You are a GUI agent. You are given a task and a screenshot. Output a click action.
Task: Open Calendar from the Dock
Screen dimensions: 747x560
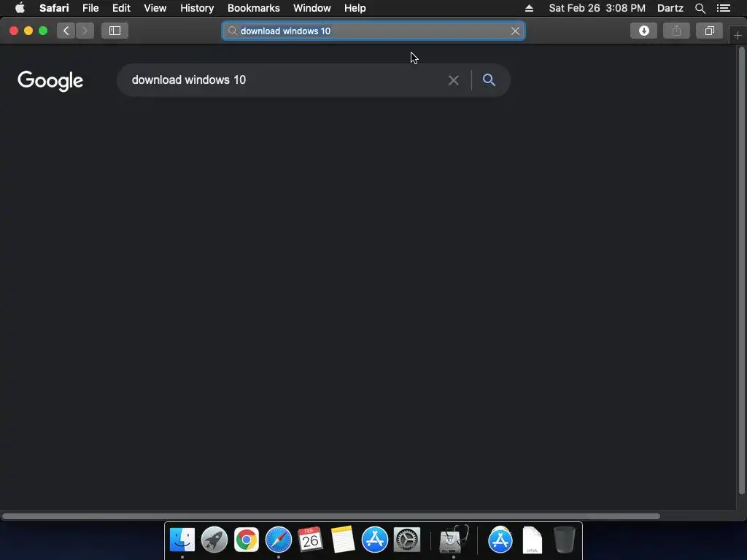[x=310, y=540]
